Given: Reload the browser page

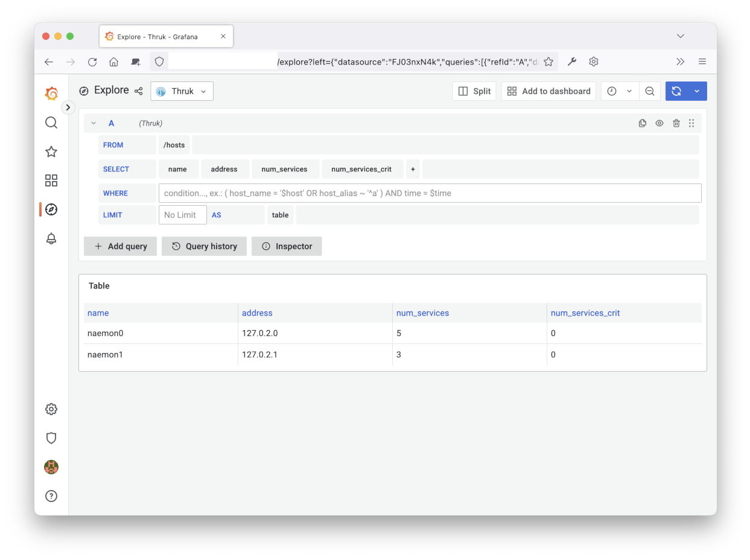Looking at the screenshot, I should pos(92,62).
